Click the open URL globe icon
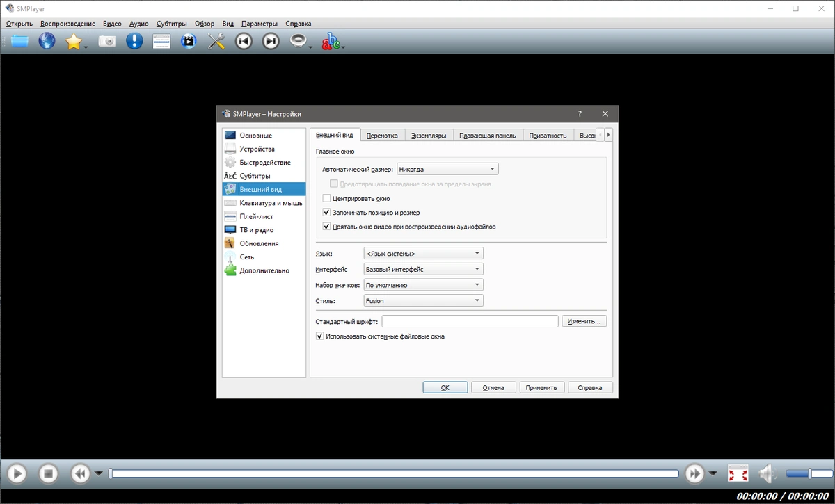This screenshot has width=835, height=504. click(x=47, y=42)
